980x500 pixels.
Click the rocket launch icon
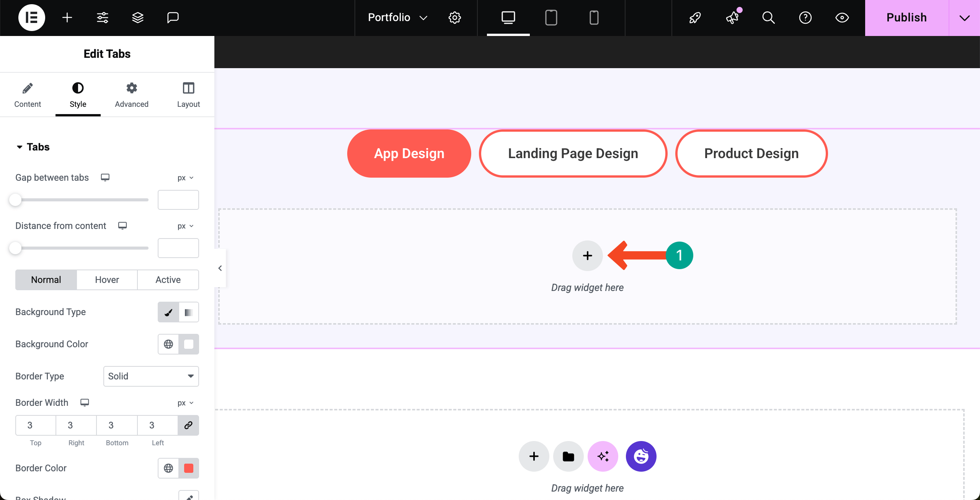pyautogui.click(x=695, y=18)
